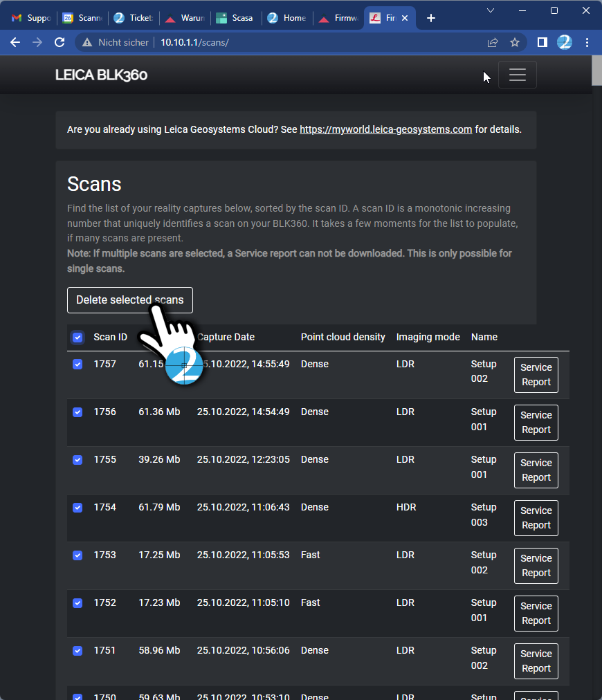The width and height of the screenshot is (602, 700).
Task: Open the myworld.leica-geosystems.com link
Action: pos(386,129)
